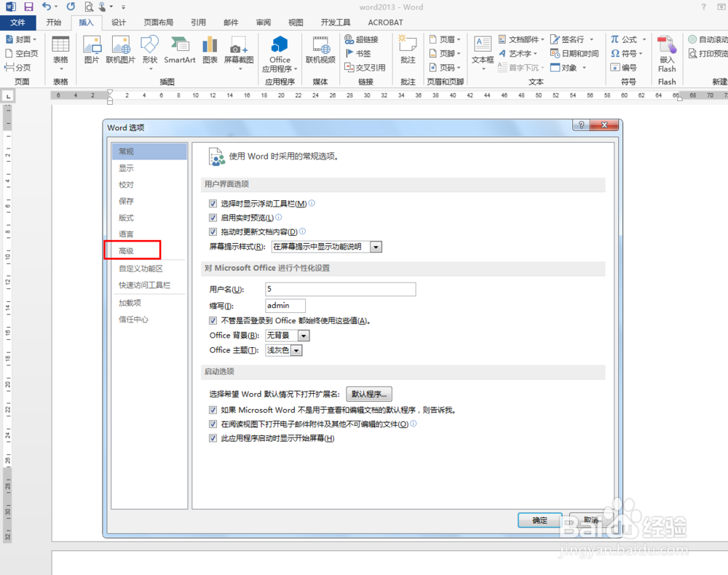Insert a Bookmark (书签)
Image resolution: width=728 pixels, height=575 pixels.
[358, 53]
